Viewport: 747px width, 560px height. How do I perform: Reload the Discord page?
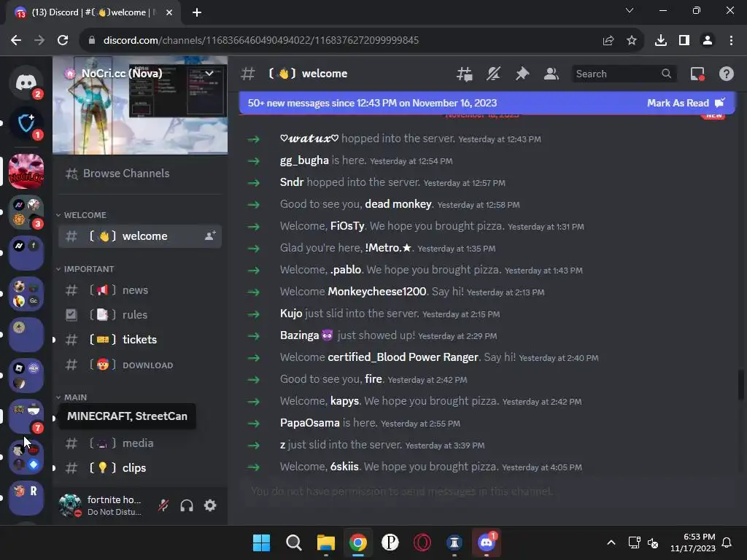(63, 41)
